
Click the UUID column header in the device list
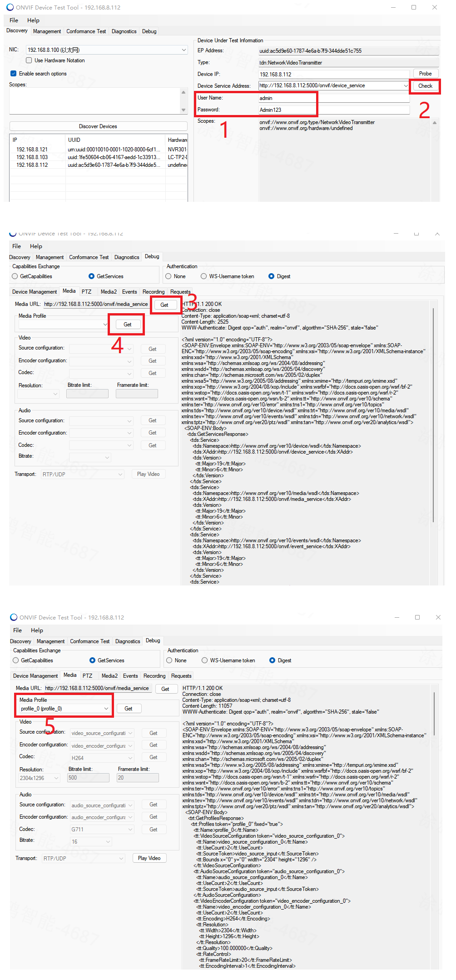(115, 140)
